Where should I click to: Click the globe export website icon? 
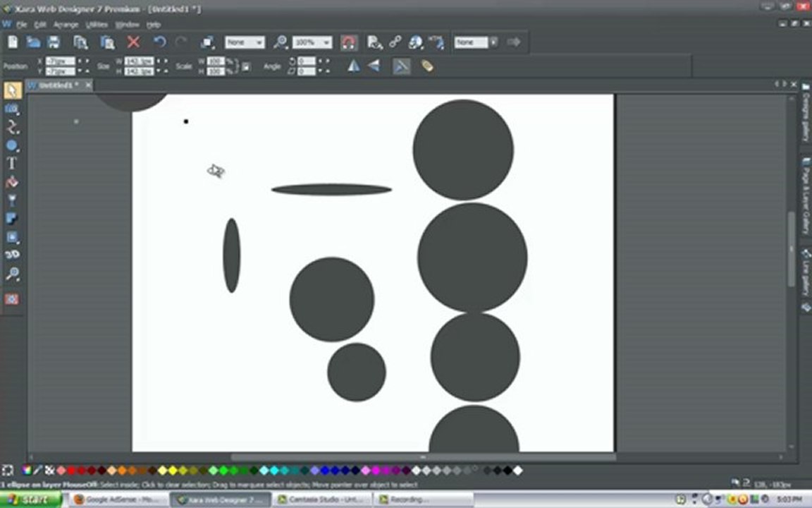(415, 42)
